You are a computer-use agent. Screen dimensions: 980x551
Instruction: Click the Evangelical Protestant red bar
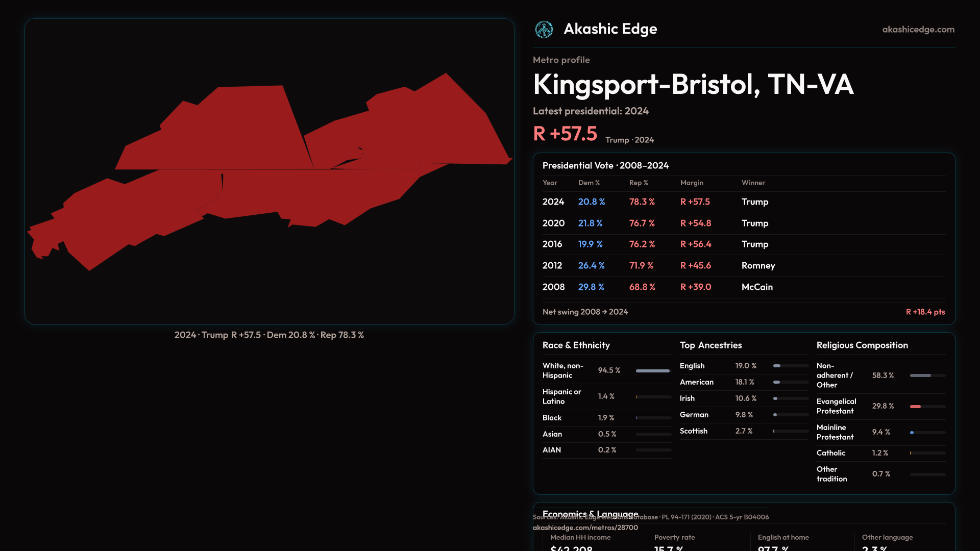[916, 407]
